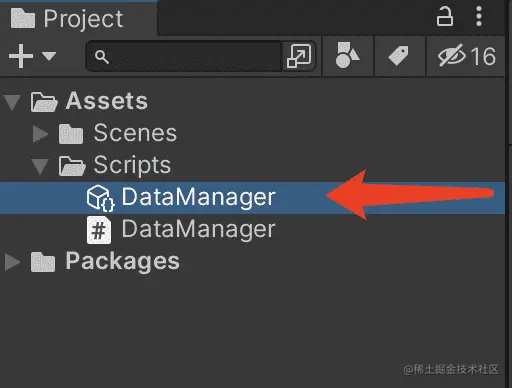The image size is (512, 388).
Task: Toggle the Project panel lock icon
Action: (x=445, y=17)
